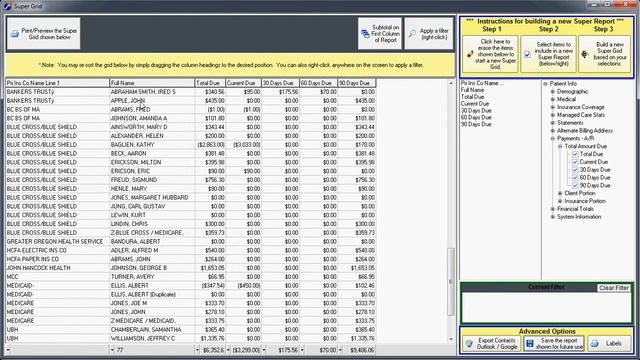Viewport: 640px width, 360px height.
Task: Click the 90 Days Due column header
Action: point(356,83)
